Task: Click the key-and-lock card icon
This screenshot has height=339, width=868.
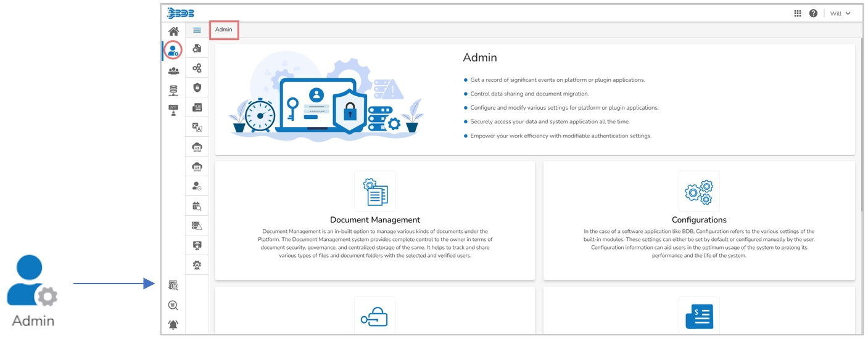Action: [x=375, y=316]
